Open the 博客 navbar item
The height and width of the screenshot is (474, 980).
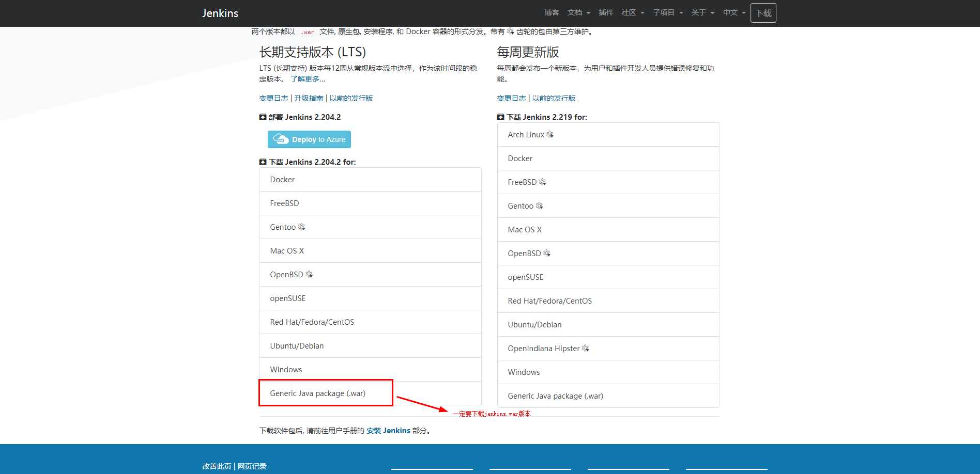[552, 13]
